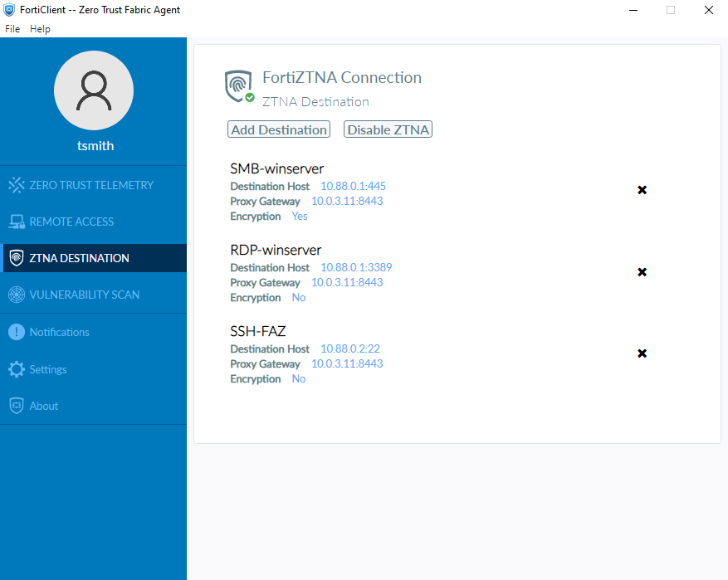This screenshot has width=728, height=580.
Task: Delete the RDP-winserver destination entry
Action: click(642, 271)
